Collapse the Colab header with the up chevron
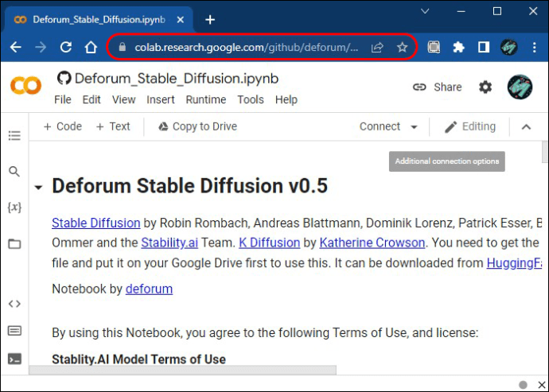 pyautogui.click(x=526, y=126)
